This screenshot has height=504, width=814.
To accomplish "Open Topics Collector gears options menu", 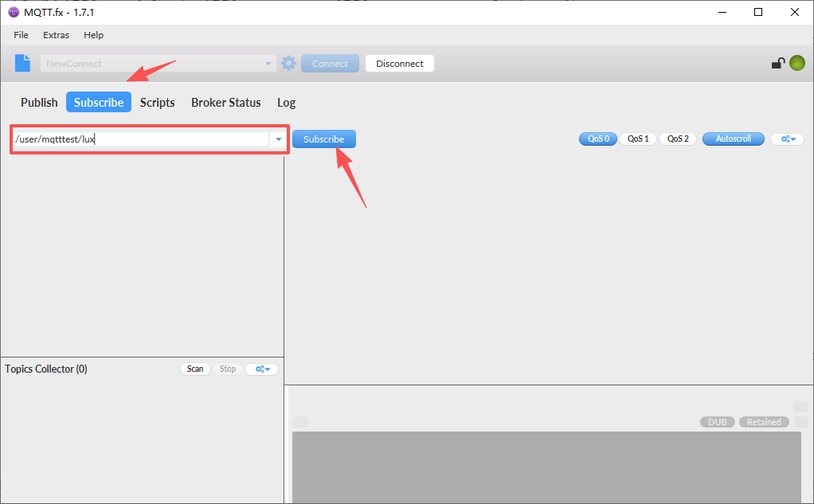I will pyautogui.click(x=261, y=369).
